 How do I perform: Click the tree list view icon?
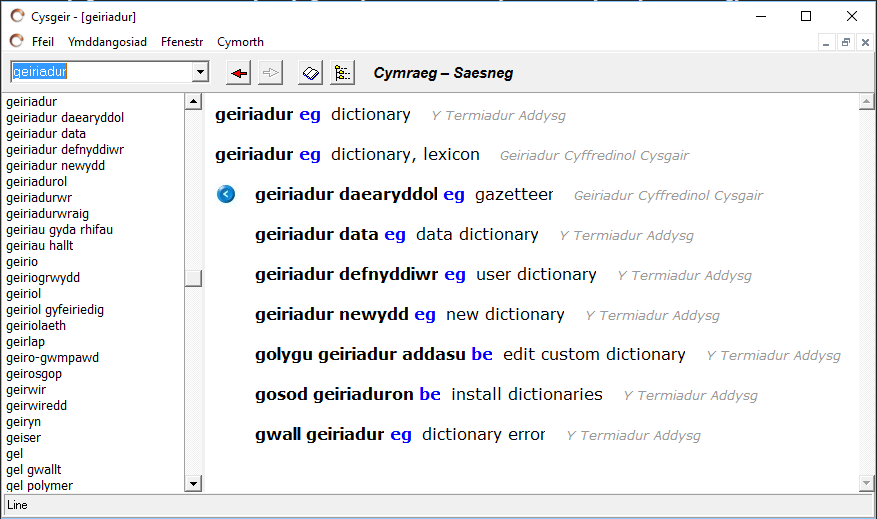coord(342,73)
